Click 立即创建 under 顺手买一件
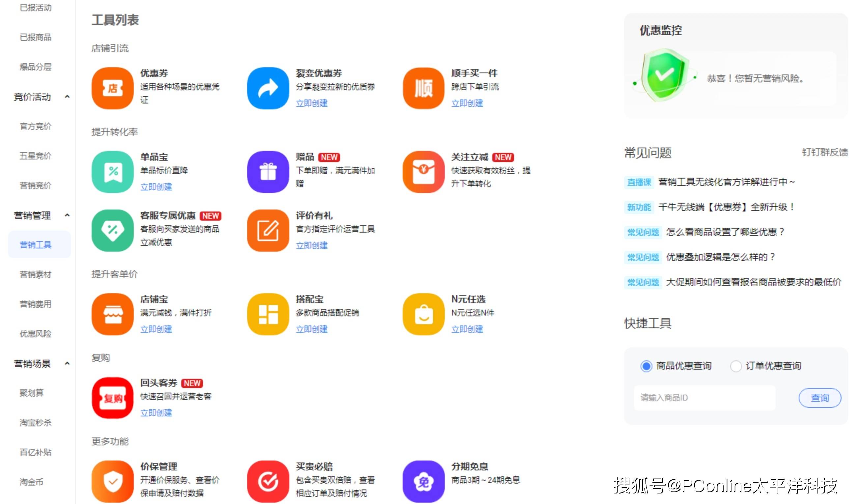 (x=467, y=103)
